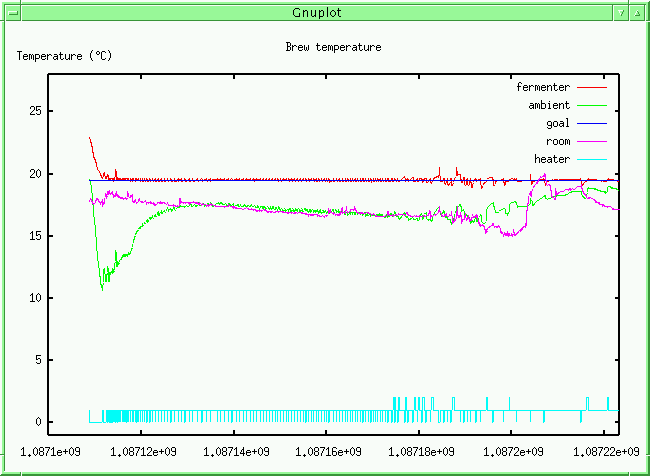Click the maximize triangle in Gnuplot title bar
Image resolution: width=650 pixels, height=476 pixels.
[637, 13]
